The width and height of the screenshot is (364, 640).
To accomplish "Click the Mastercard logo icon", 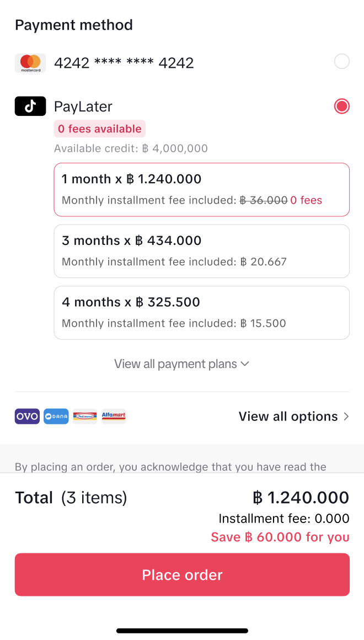I will point(30,63).
